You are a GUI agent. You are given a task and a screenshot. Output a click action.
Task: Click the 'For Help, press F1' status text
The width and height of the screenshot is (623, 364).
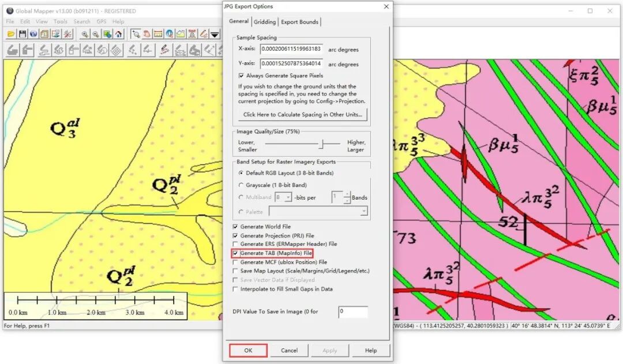coord(27,326)
